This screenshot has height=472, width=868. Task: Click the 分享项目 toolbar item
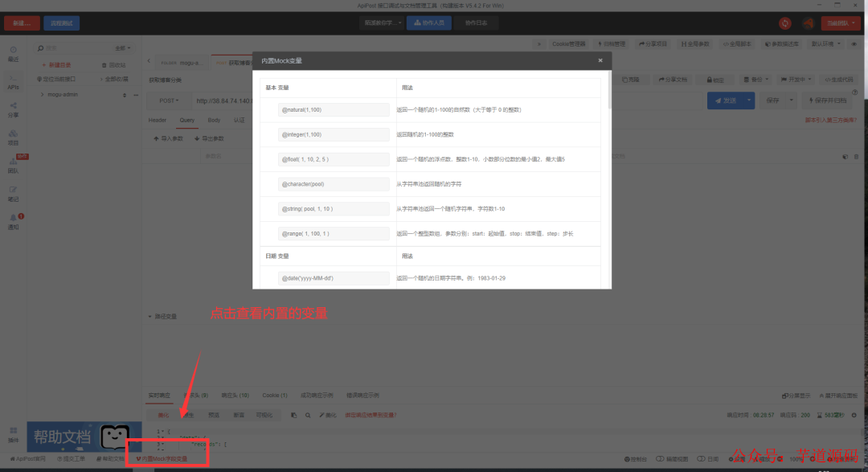pos(653,43)
